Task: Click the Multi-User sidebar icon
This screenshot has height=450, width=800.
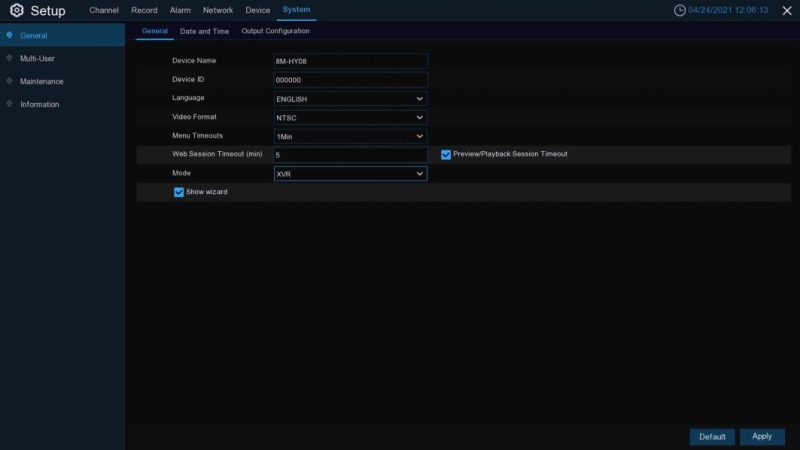Action: click(x=9, y=59)
